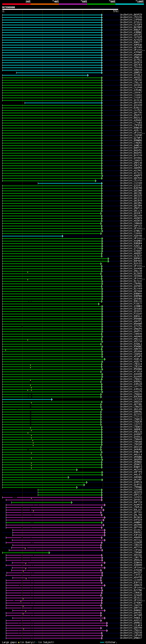Select hit UniRef100_Q03134
Viewport: 146px width, 644px height.
click(x=131, y=100)
